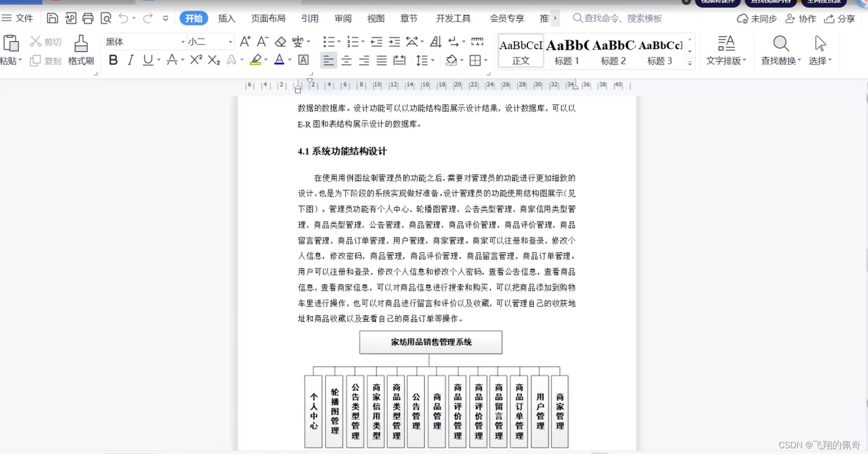Image resolution: width=868 pixels, height=454 pixels.
Task: Toggle Strikethrough formatting
Action: tap(172, 60)
